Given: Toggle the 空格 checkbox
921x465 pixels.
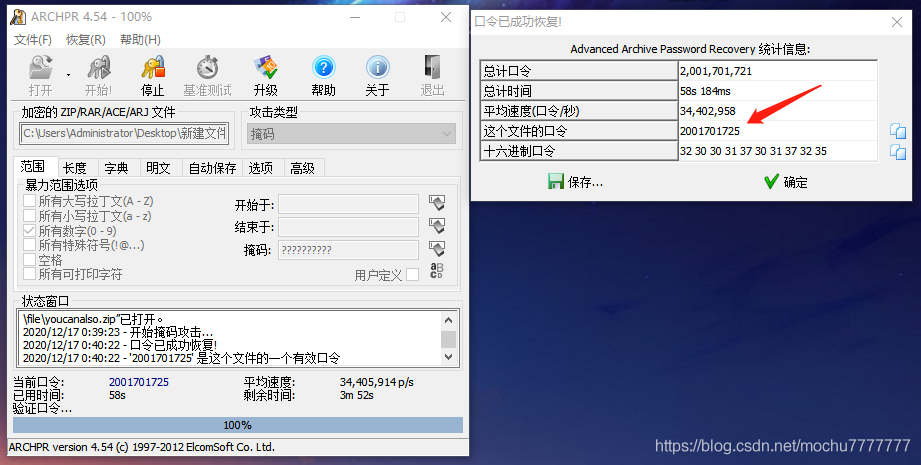Looking at the screenshot, I should (29, 260).
